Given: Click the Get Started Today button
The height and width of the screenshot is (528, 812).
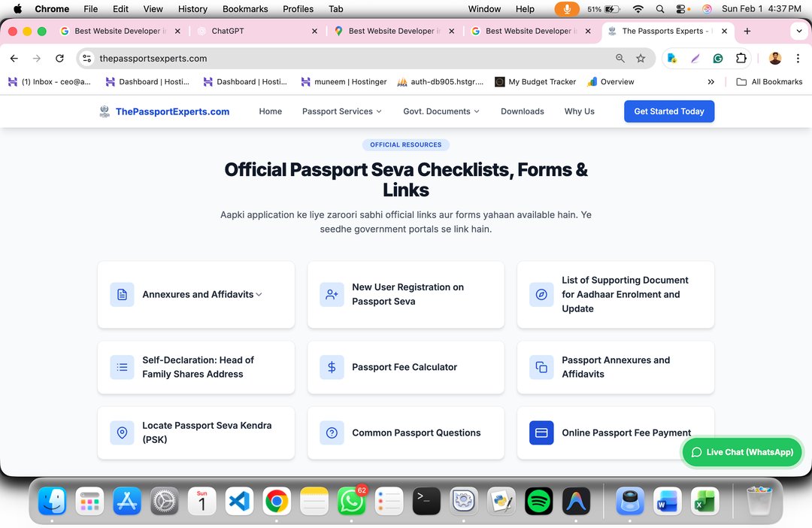Looking at the screenshot, I should (669, 111).
